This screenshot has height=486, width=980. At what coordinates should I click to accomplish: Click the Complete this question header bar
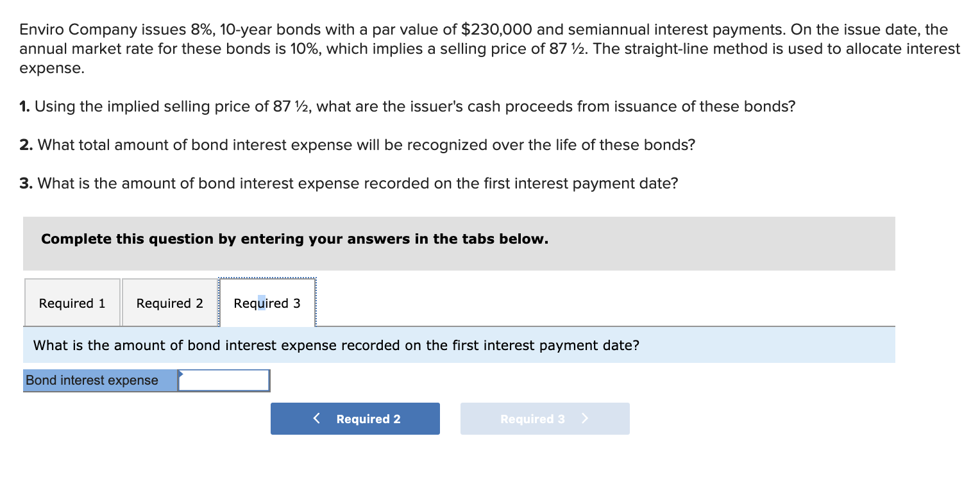pyautogui.click(x=294, y=239)
